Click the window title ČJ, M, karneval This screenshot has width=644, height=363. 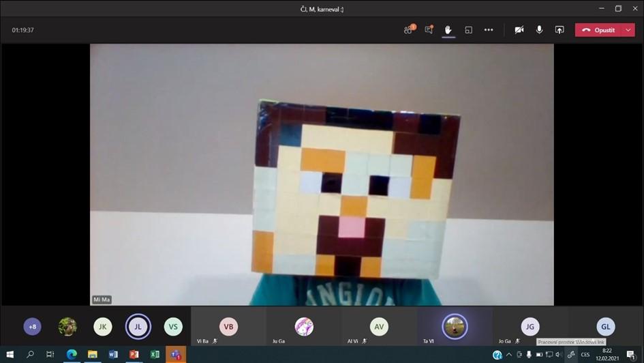[x=322, y=9]
